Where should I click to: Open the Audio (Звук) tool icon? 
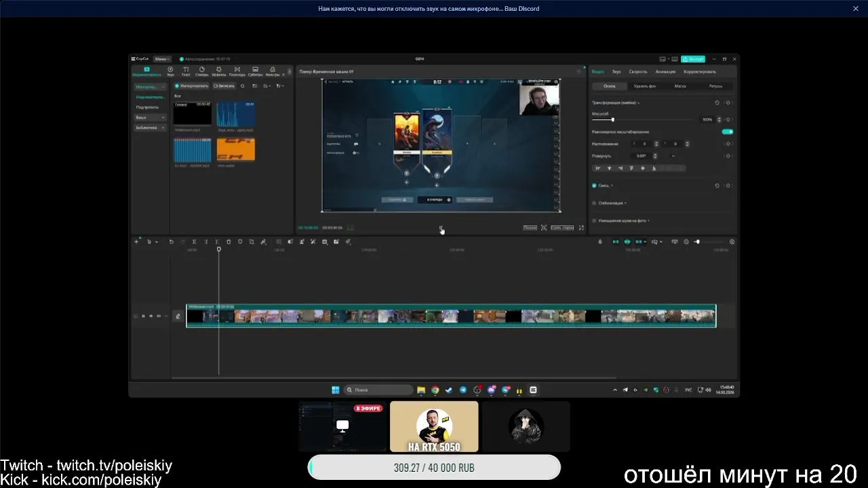click(x=170, y=70)
